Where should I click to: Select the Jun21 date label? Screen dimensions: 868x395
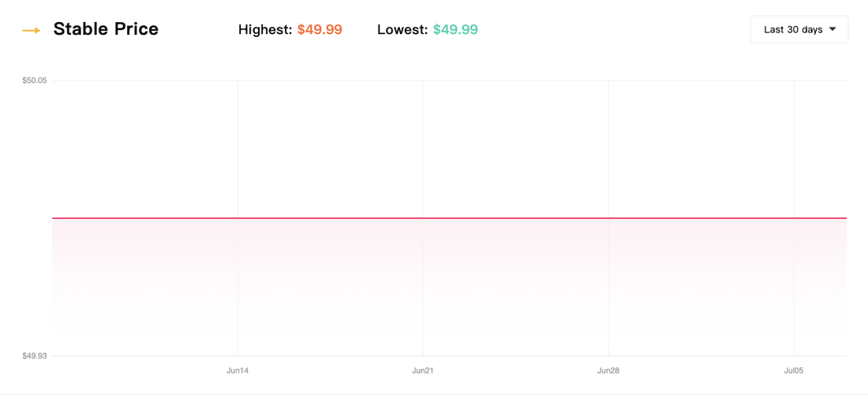pyautogui.click(x=423, y=371)
